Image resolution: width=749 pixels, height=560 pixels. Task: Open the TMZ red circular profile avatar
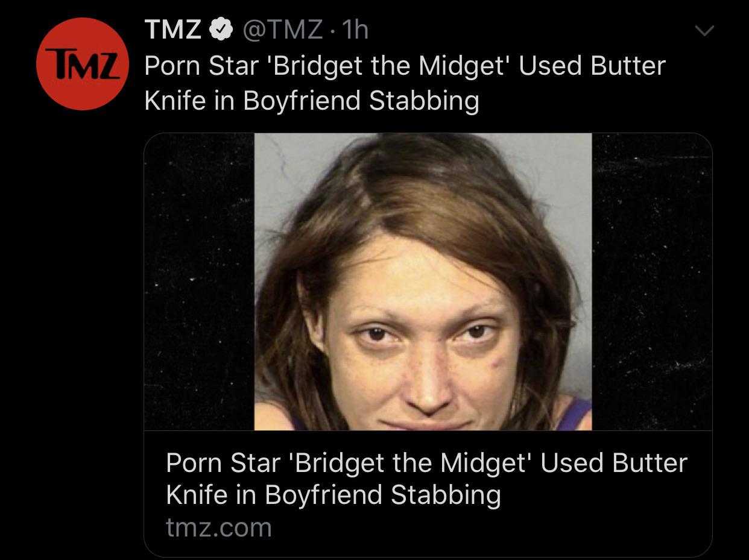click(x=83, y=64)
